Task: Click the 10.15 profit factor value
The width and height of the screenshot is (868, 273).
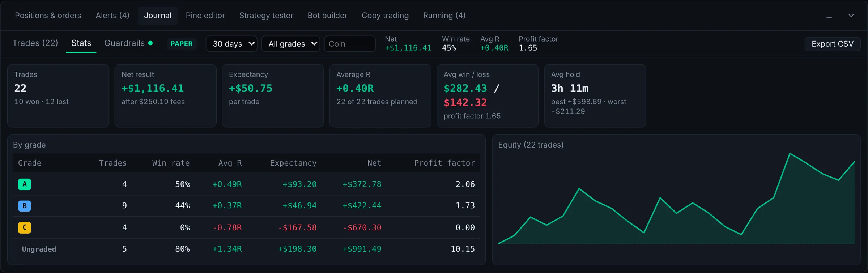Action: (x=463, y=249)
